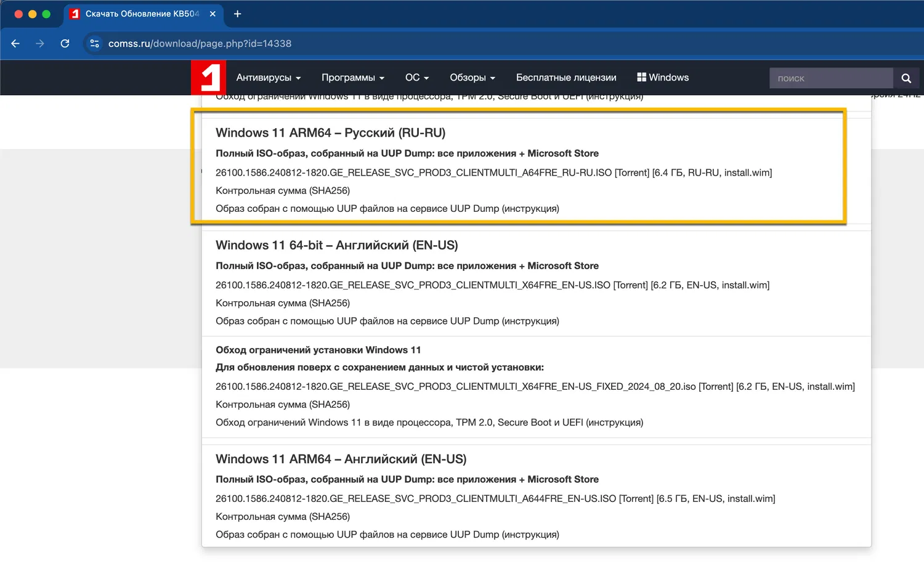Click heading "Обход ограничений установки Windows 11"

pos(318,350)
